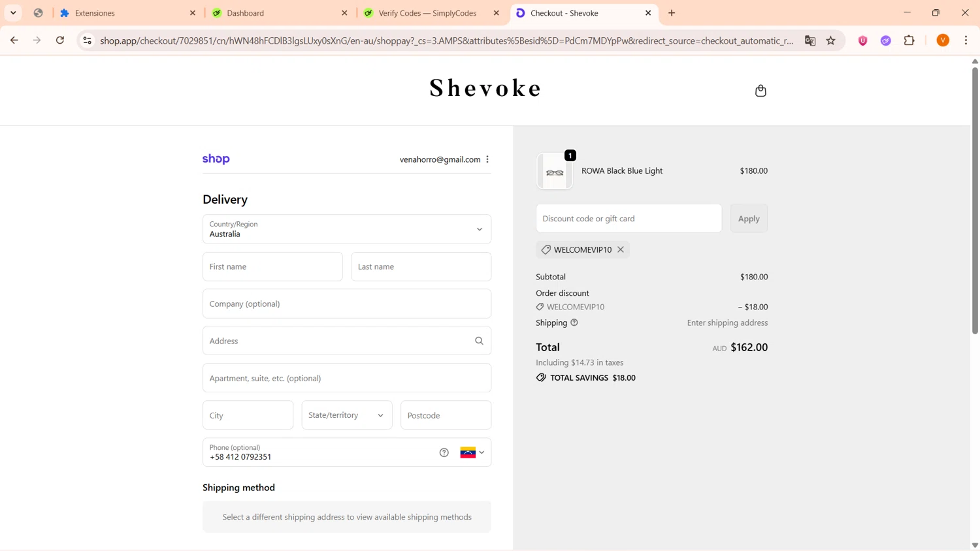980x551 pixels.
Task: Switch to the Dashboard tab
Action: [x=280, y=13]
